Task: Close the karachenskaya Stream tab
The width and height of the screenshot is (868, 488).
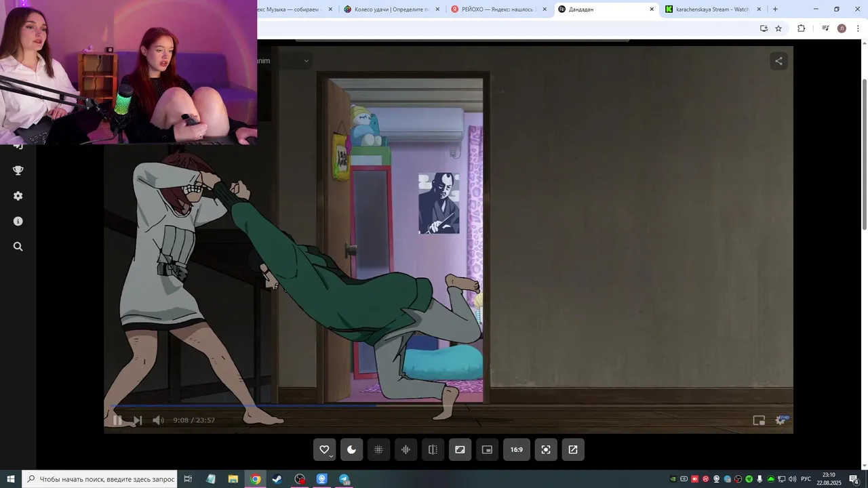Action: tap(759, 9)
